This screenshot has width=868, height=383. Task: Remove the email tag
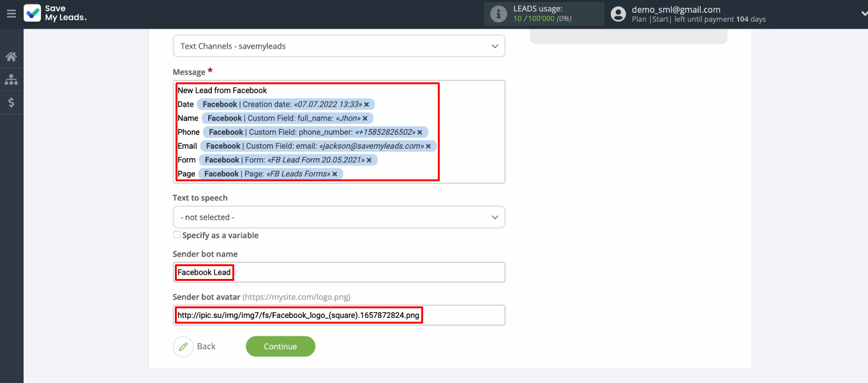tap(428, 146)
